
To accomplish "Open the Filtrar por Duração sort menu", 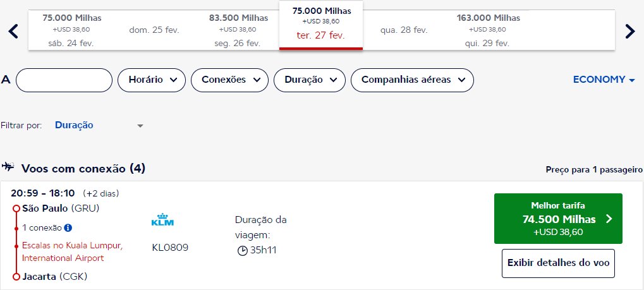I will click(x=99, y=125).
